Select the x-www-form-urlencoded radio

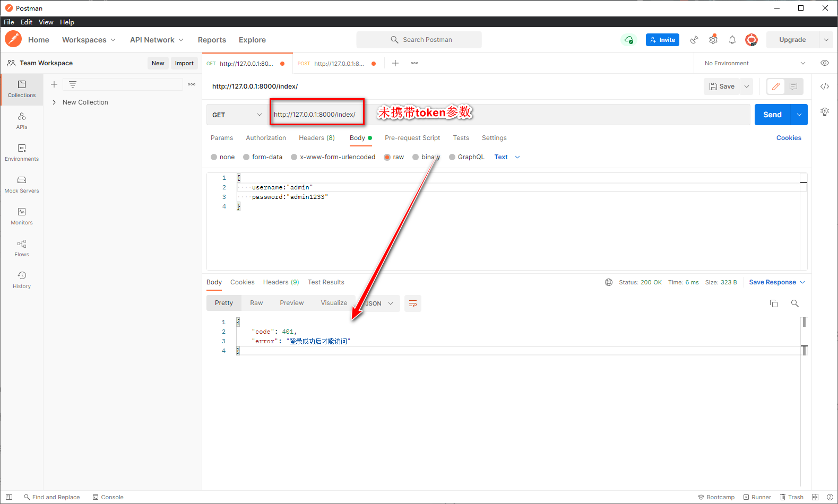(294, 157)
